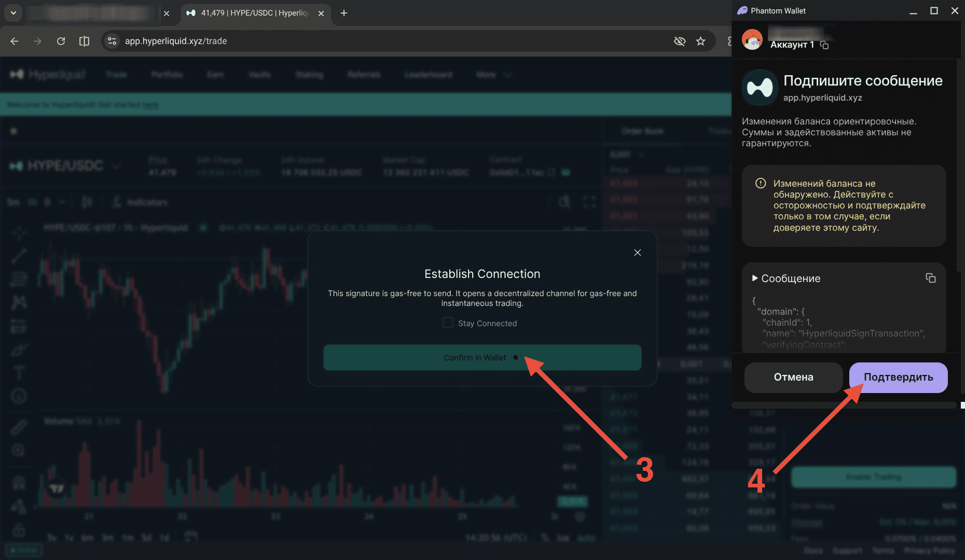Reload the Hyperliquid page
Screen dimensions: 965x560
[61, 41]
